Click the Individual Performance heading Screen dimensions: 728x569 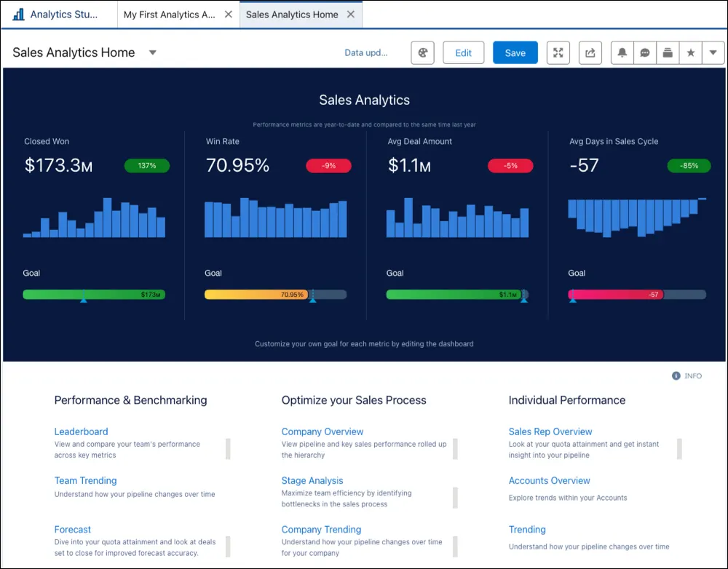567,400
